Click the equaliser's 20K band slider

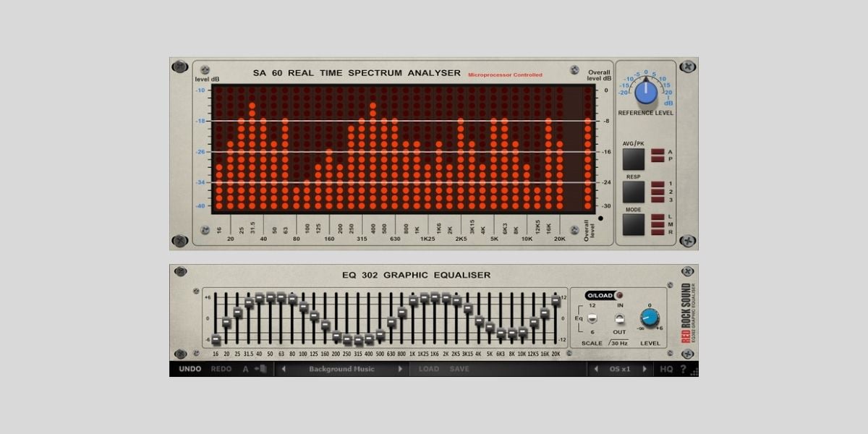556,299
